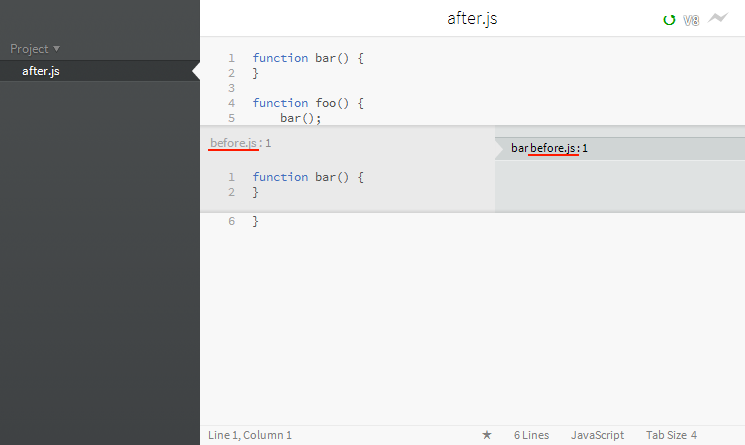Click the 6 Lines status indicator
Viewport: 745px width, 445px height.
531,435
